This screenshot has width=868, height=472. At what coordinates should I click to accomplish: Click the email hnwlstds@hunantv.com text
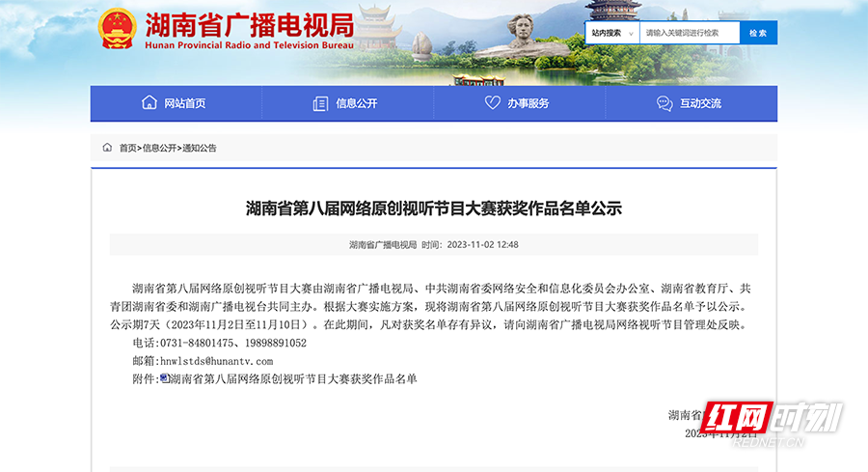216,361
